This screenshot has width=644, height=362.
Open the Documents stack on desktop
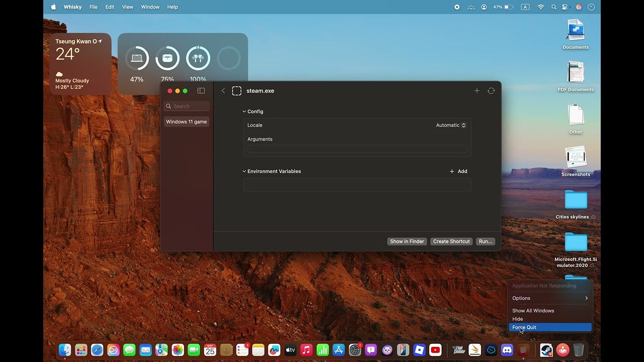click(x=576, y=34)
